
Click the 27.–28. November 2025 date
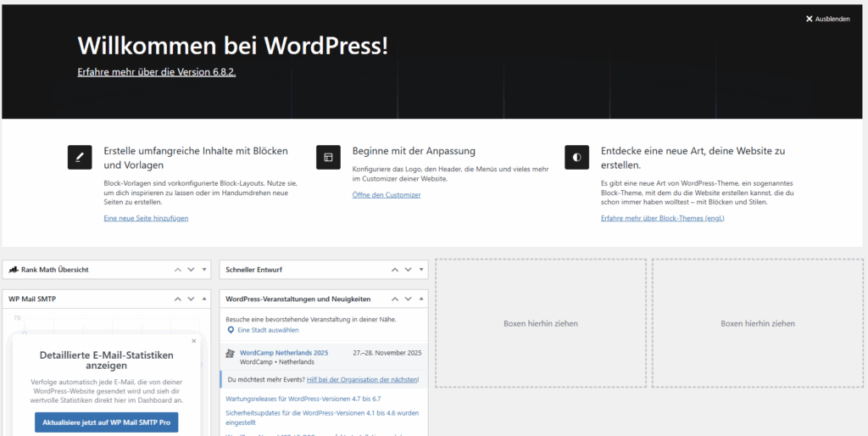[387, 353]
